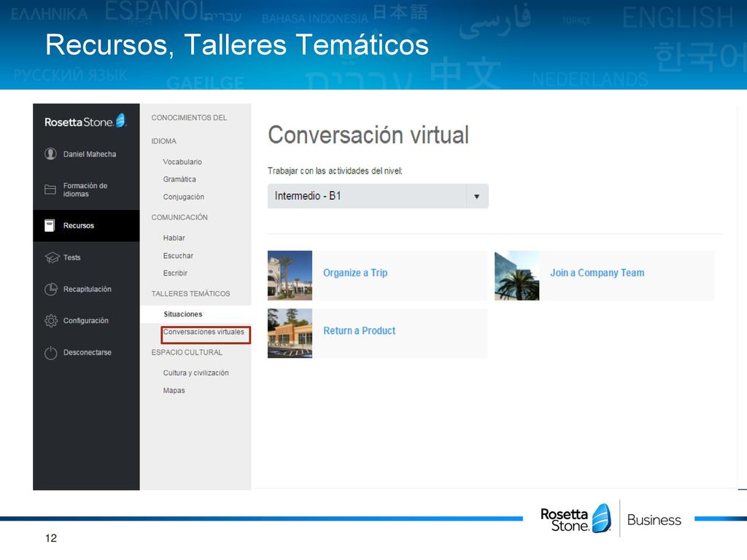Open the Tests section
Screen dimensions: 747x560
(x=86, y=257)
